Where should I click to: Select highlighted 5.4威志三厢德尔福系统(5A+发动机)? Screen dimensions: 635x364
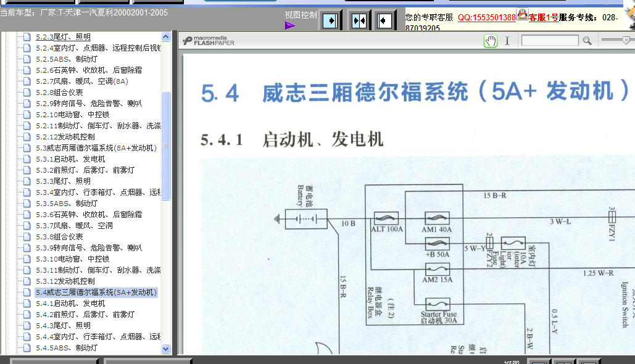pyautogui.click(x=96, y=292)
